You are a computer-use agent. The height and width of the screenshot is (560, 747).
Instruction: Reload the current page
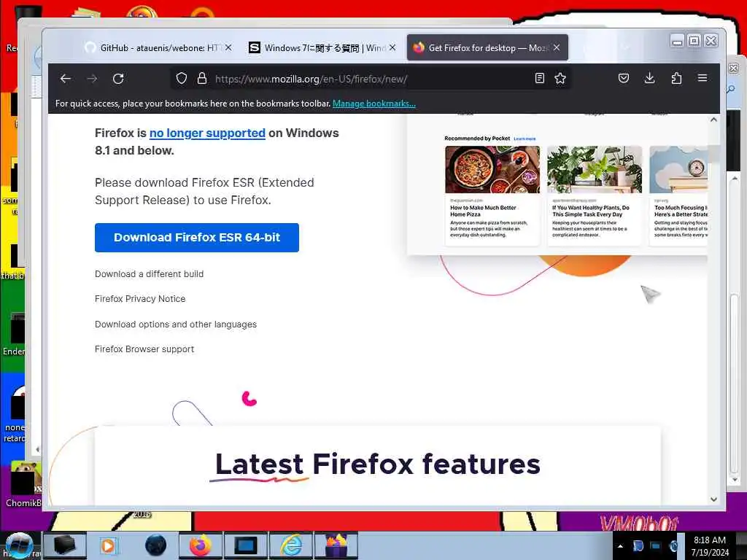pyautogui.click(x=118, y=79)
